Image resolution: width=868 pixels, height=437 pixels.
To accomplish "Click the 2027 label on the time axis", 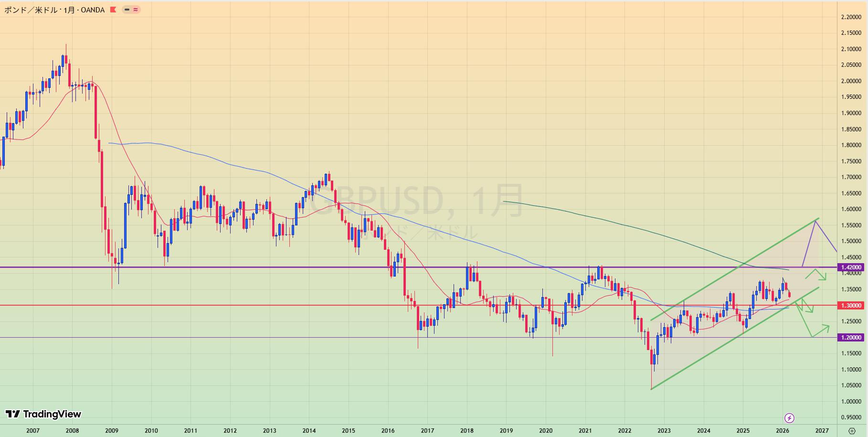I will [822, 431].
